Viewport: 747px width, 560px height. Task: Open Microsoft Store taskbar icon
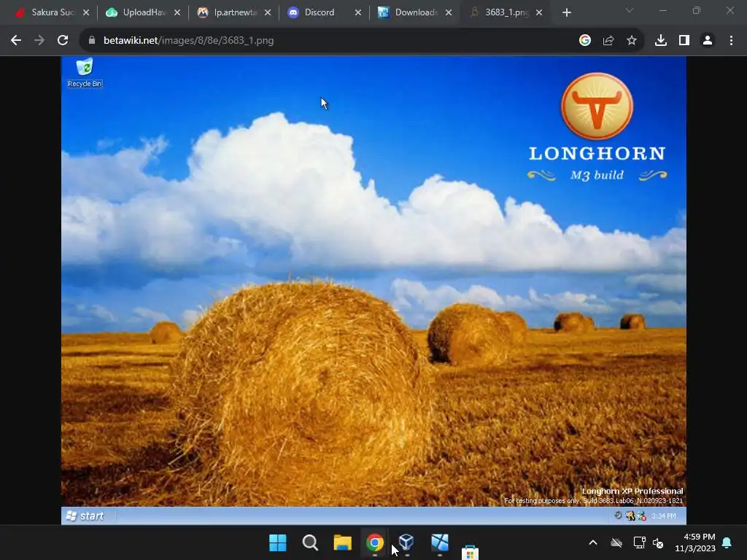pyautogui.click(x=470, y=553)
